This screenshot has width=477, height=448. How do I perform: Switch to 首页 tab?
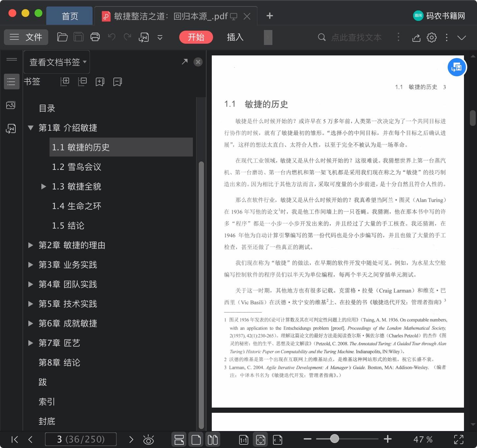point(70,16)
